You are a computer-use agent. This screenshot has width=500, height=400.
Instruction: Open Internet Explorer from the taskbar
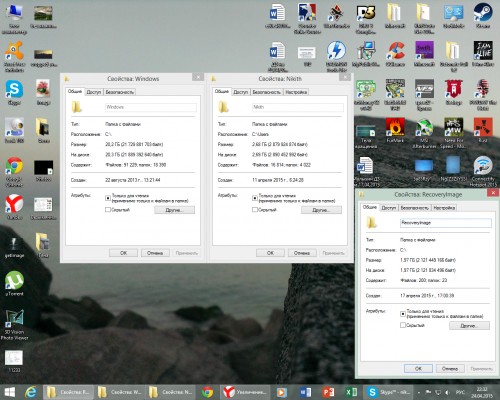click(x=31, y=392)
